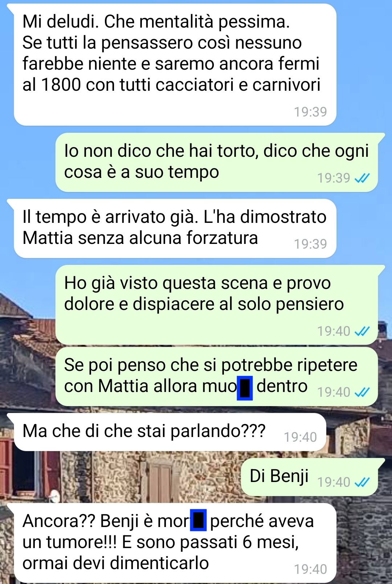Tap the 19:40 timestamp on "stai parlando???" message
This screenshot has height=584, width=392.
pos(300,437)
